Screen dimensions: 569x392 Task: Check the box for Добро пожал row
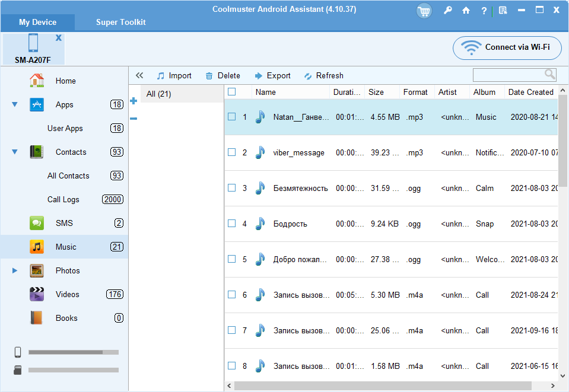click(231, 259)
